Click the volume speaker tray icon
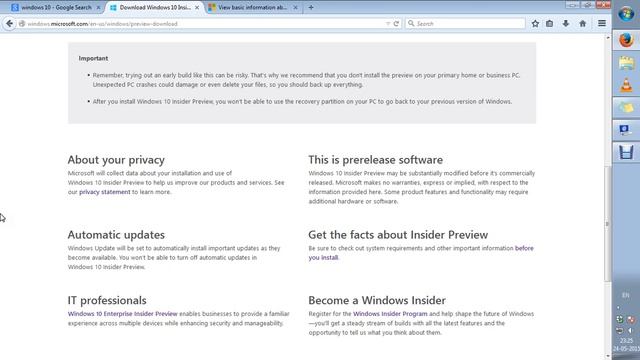The width and height of the screenshot is (640, 360). (x=631, y=330)
